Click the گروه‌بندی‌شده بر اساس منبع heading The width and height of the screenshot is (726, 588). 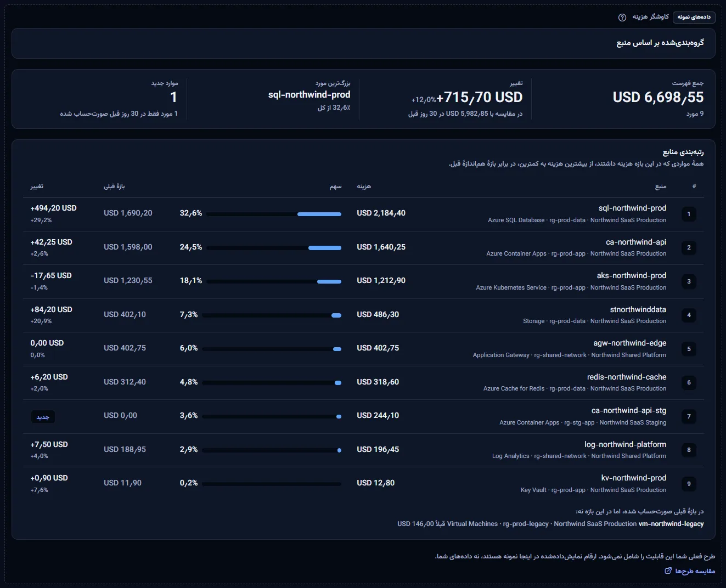[x=660, y=43]
